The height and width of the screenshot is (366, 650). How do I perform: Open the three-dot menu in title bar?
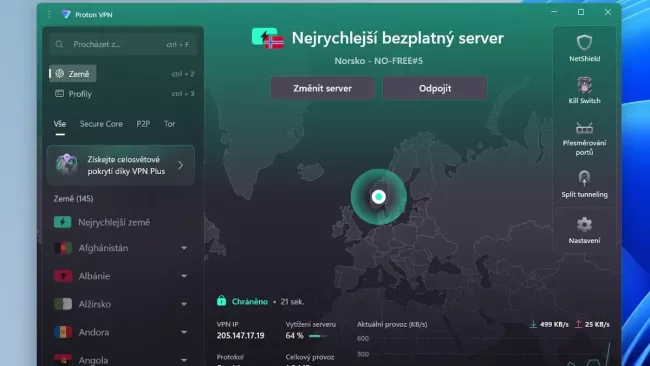click(49, 15)
